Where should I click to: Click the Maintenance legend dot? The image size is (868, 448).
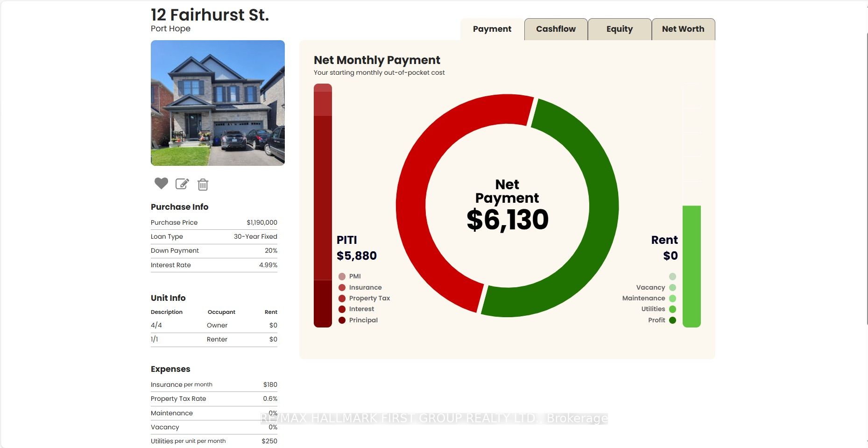tap(672, 298)
